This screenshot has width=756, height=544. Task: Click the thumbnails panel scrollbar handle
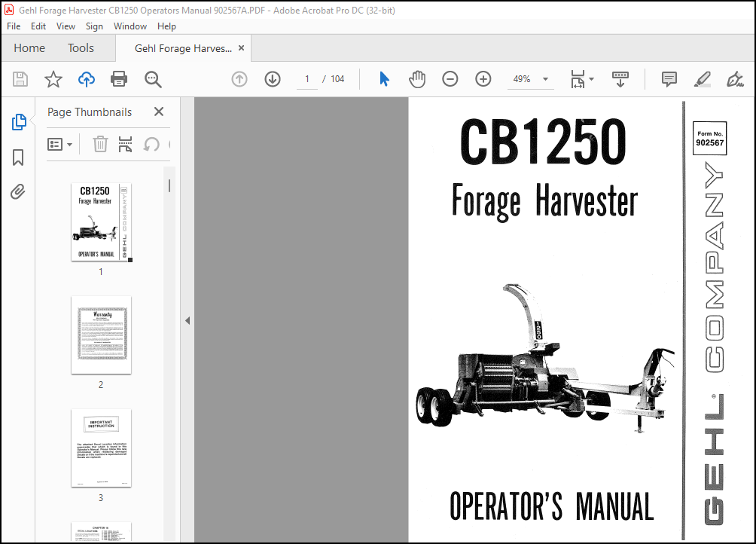169,186
